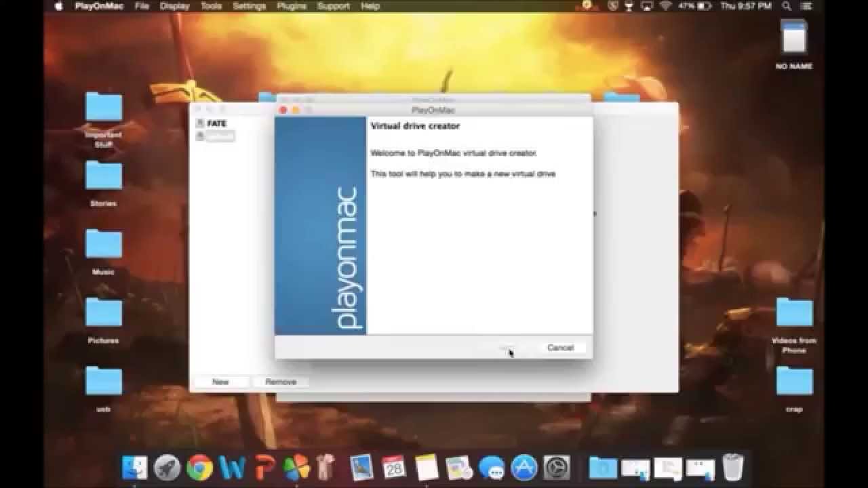Click New in the configuration window

coord(220,382)
